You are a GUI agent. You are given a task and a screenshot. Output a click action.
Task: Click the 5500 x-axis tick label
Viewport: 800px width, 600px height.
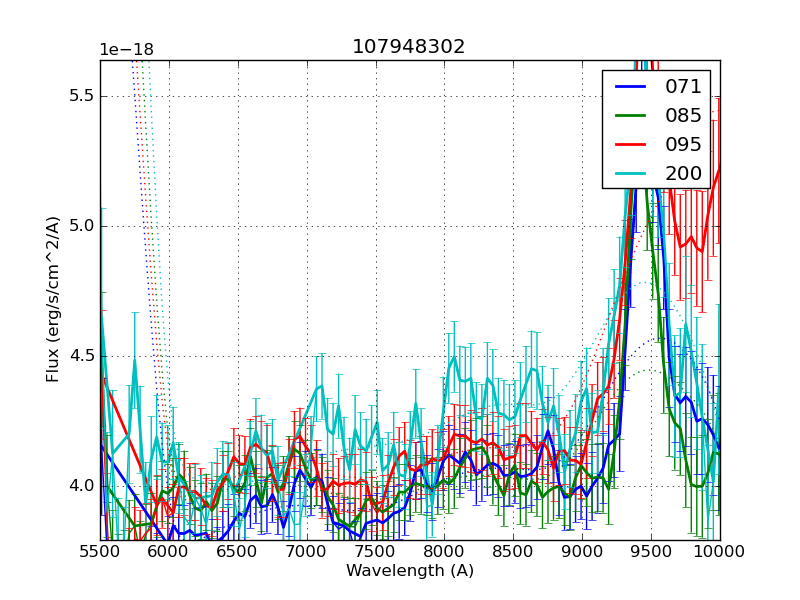tap(100, 551)
